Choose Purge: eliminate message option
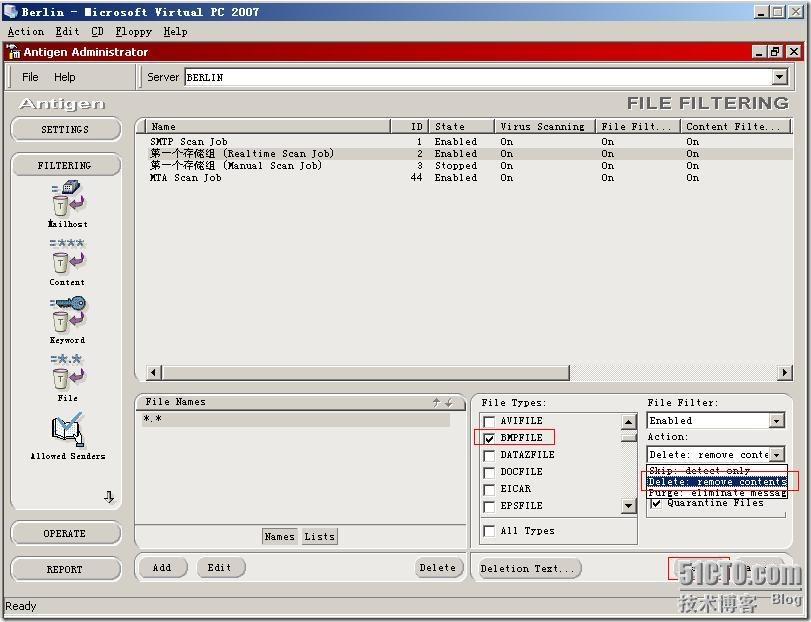 pyautogui.click(x=717, y=493)
